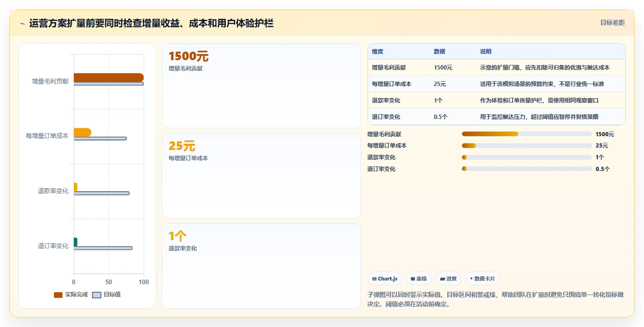Click the 退款率变化 progress bar
This screenshot has height=327, width=644.
[x=527, y=157]
